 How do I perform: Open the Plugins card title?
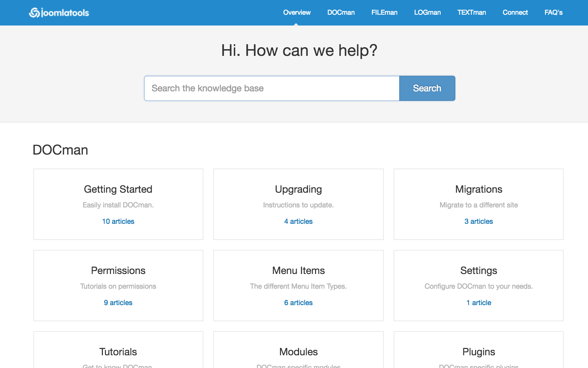click(x=478, y=352)
